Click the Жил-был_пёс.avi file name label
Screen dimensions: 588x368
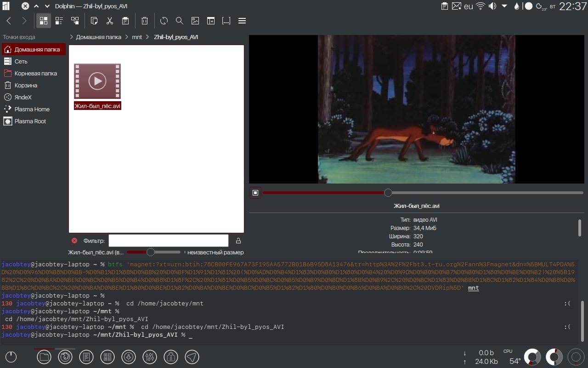click(x=97, y=106)
